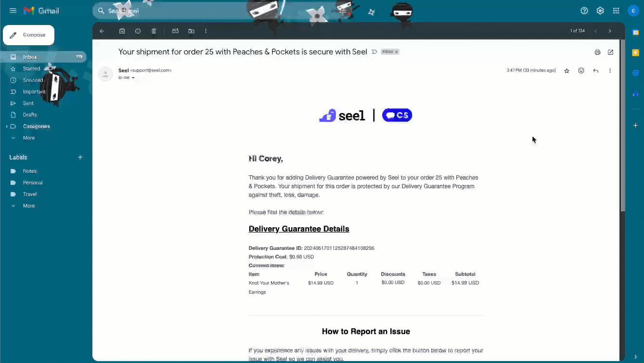644x363 pixels.
Task: Open the message More options menu
Action: pyautogui.click(x=610, y=71)
